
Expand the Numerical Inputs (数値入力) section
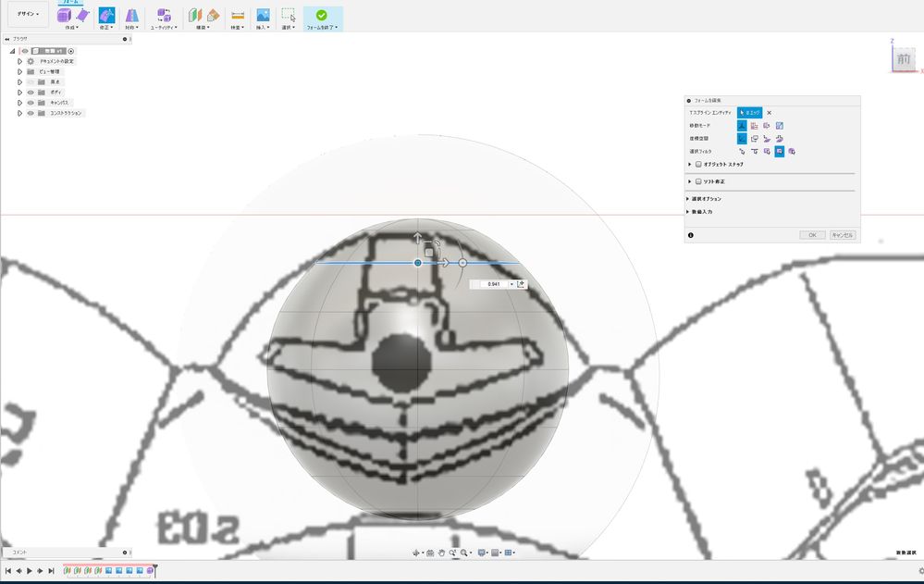(x=688, y=212)
